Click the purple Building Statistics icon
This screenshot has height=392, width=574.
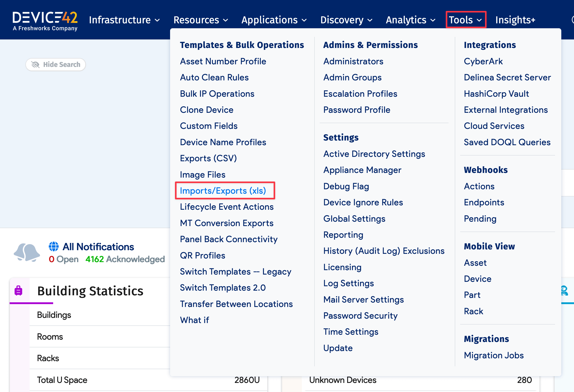18,291
